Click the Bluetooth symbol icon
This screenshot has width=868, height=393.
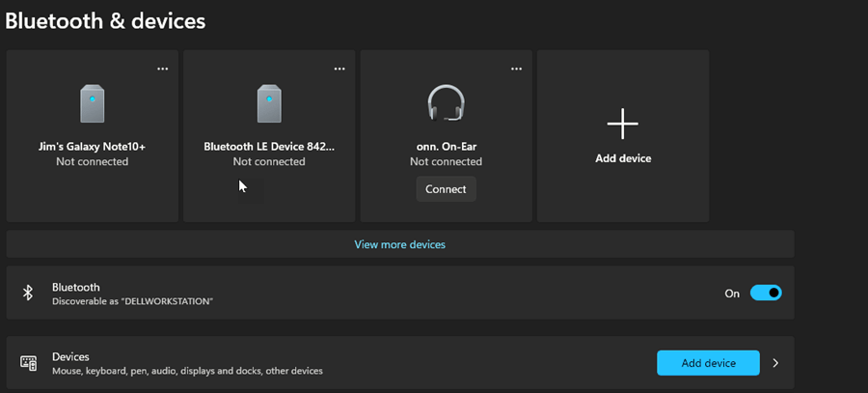pyautogui.click(x=28, y=293)
